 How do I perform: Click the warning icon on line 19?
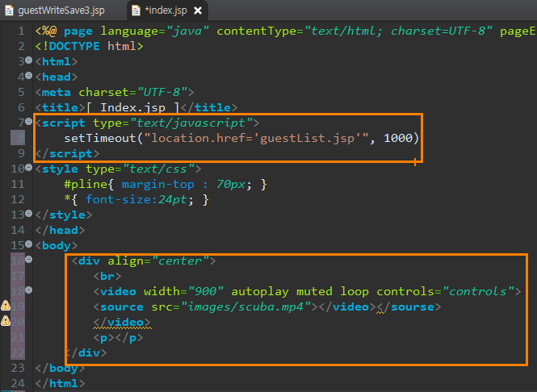(6, 305)
